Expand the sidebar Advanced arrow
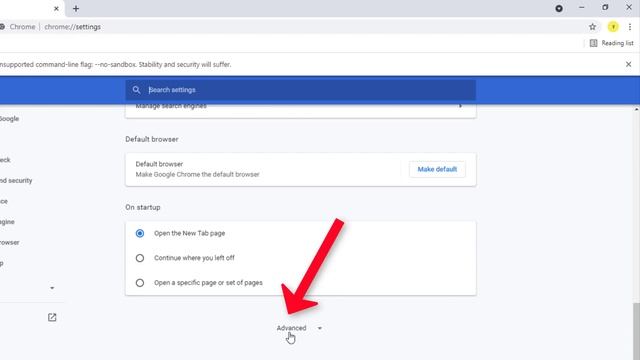Image resolution: width=640 pixels, height=360 pixels. click(52, 288)
